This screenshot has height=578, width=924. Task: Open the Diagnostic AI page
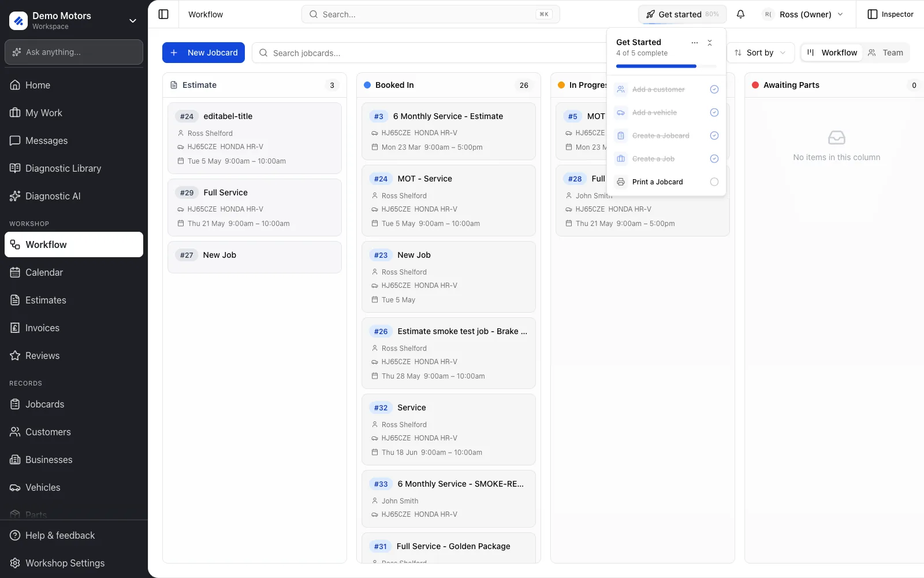[74, 196]
